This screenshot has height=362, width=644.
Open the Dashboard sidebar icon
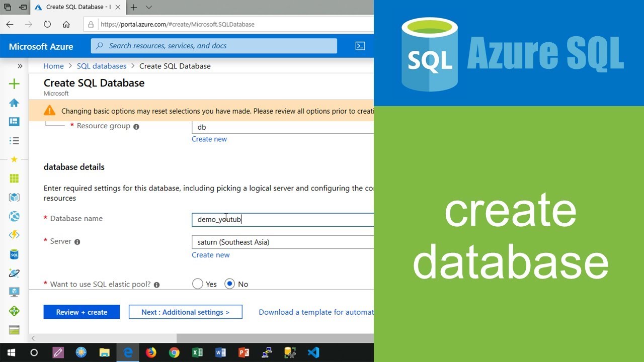coord(14,122)
